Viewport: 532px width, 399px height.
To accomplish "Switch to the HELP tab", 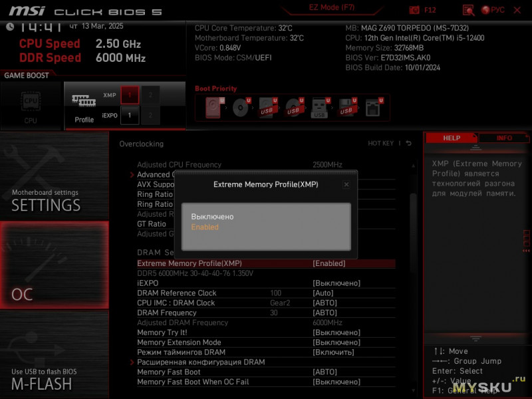I will pyautogui.click(x=452, y=138).
